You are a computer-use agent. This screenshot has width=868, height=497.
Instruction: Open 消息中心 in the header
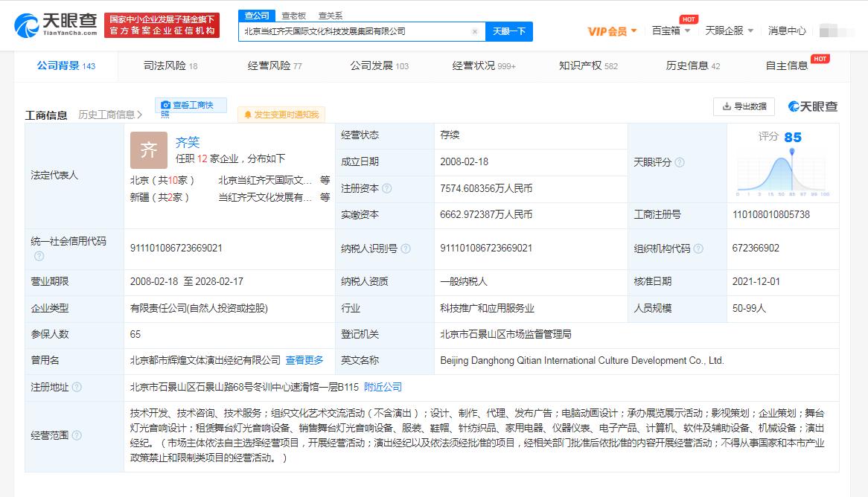pyautogui.click(x=787, y=31)
